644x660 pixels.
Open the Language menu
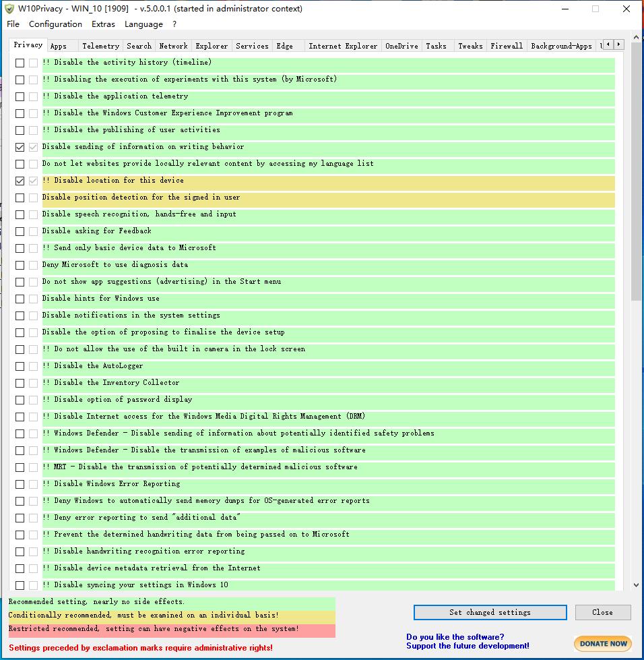(x=143, y=24)
